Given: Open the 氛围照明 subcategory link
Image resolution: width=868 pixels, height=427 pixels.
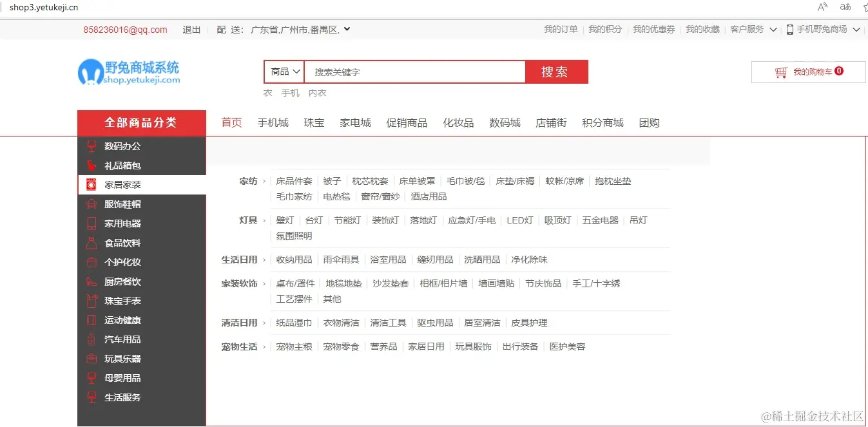Looking at the screenshot, I should pyautogui.click(x=294, y=236).
